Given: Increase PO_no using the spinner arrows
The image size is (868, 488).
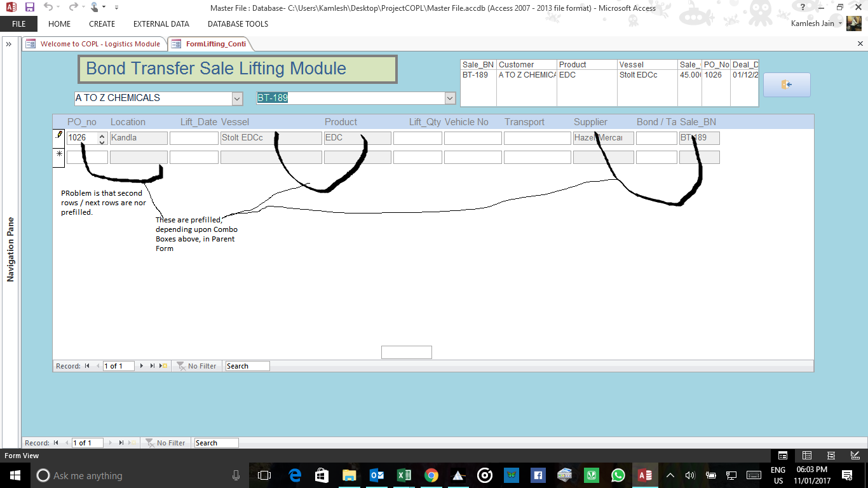Looking at the screenshot, I should click(x=100, y=135).
